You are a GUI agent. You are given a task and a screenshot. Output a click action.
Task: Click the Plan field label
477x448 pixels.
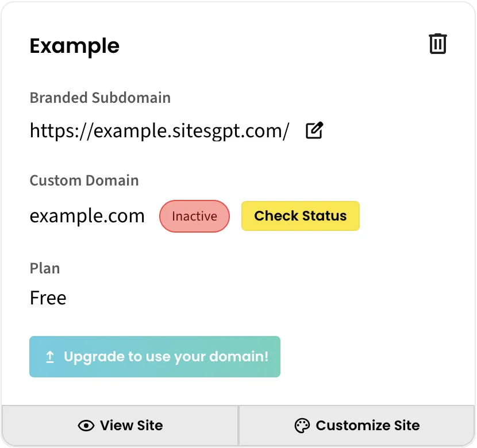pyautogui.click(x=45, y=268)
